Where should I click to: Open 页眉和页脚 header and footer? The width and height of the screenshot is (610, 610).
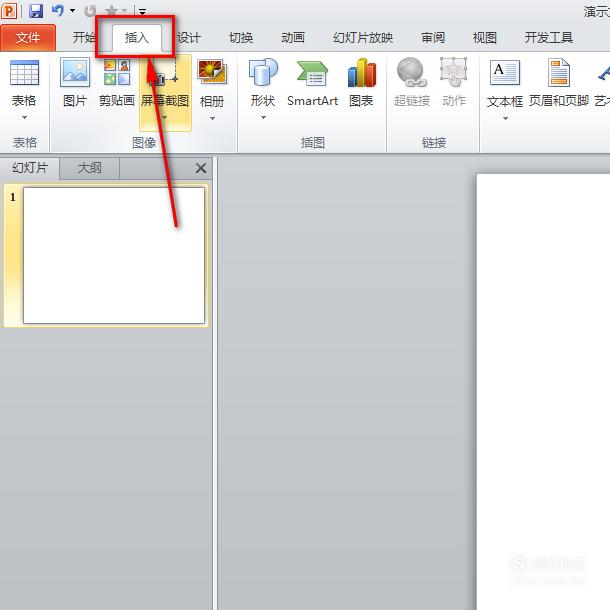tap(559, 83)
